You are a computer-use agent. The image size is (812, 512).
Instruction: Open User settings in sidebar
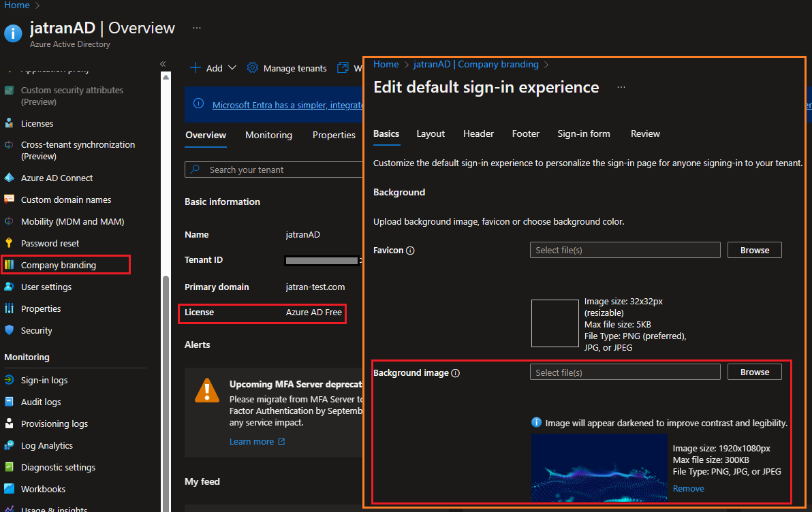click(x=46, y=287)
